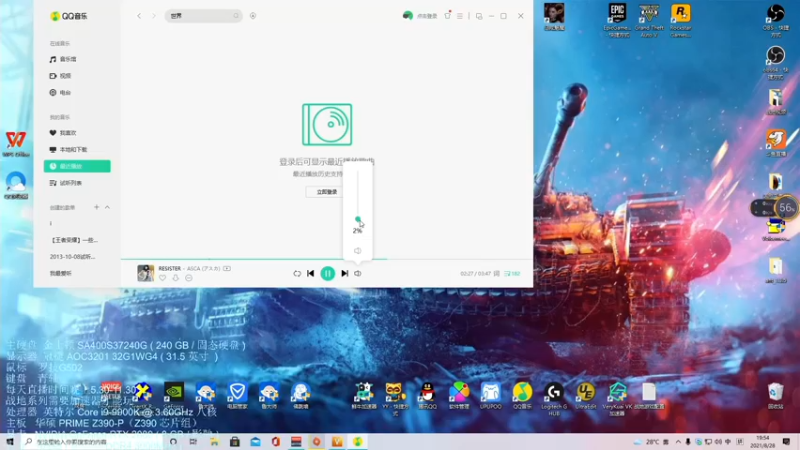
Task: Open the Tencent QQ penguin desktop shortcut
Action: coord(428,395)
